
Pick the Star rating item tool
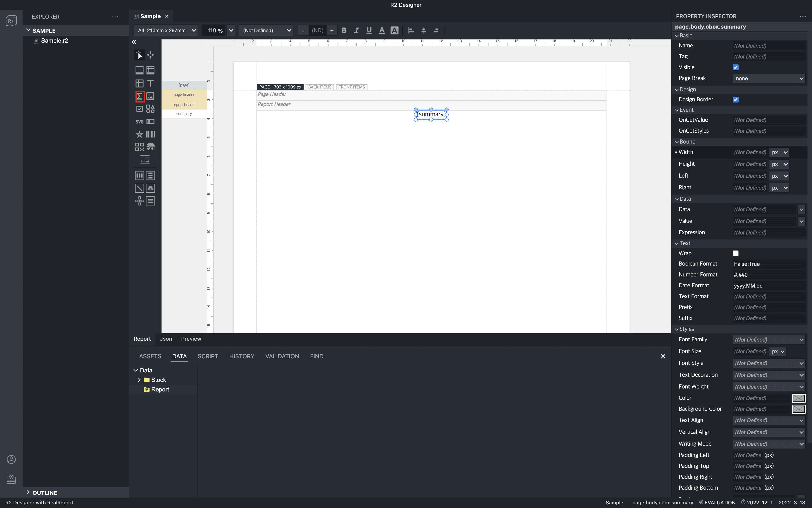click(140, 134)
